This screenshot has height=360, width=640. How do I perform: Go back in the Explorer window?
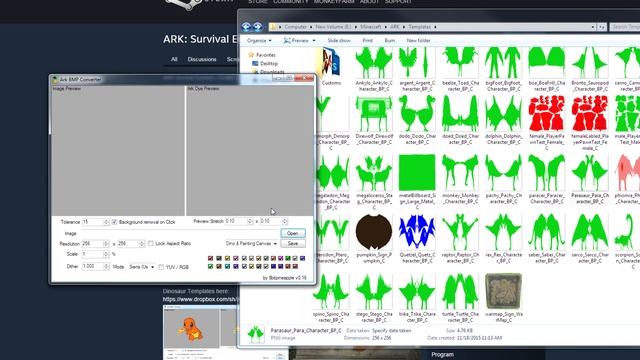tap(246, 27)
